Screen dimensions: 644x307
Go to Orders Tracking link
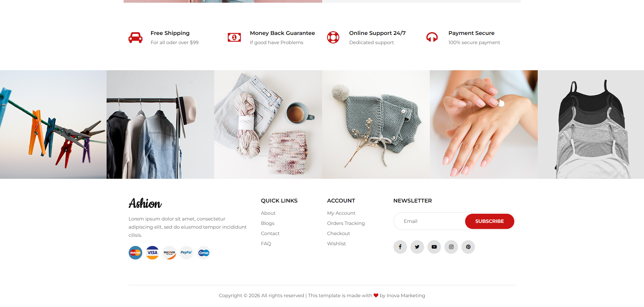tap(346, 223)
